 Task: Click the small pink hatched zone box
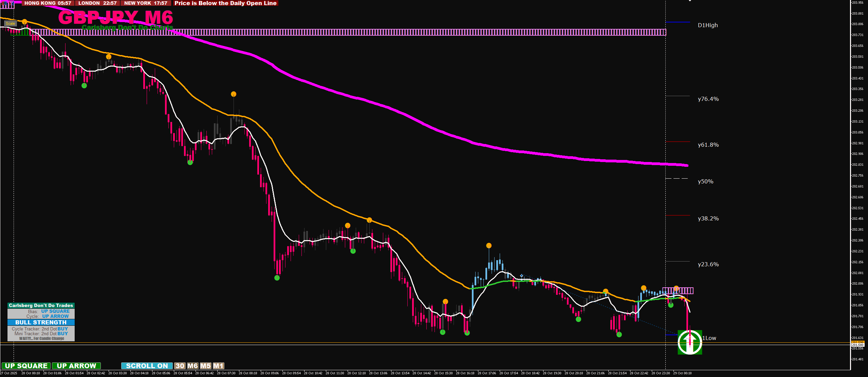click(678, 291)
